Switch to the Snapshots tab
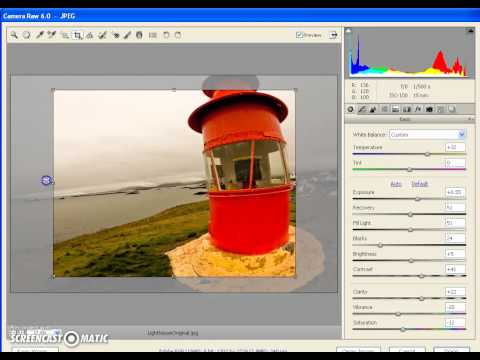 tap(452, 109)
